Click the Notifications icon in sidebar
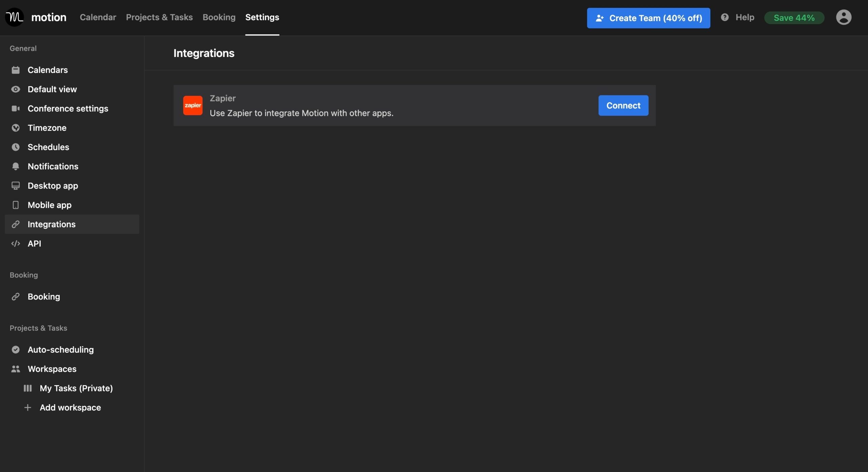Screen dimensions: 868x472 click(x=15, y=166)
